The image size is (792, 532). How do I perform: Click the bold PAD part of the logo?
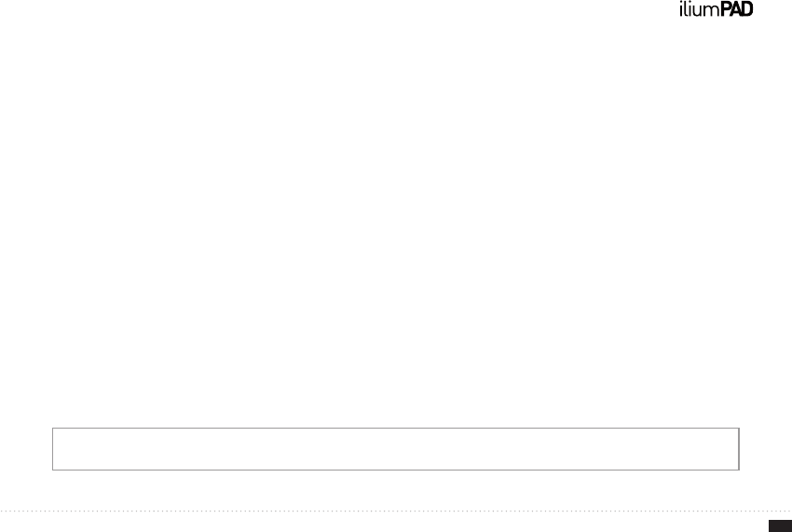737,9
